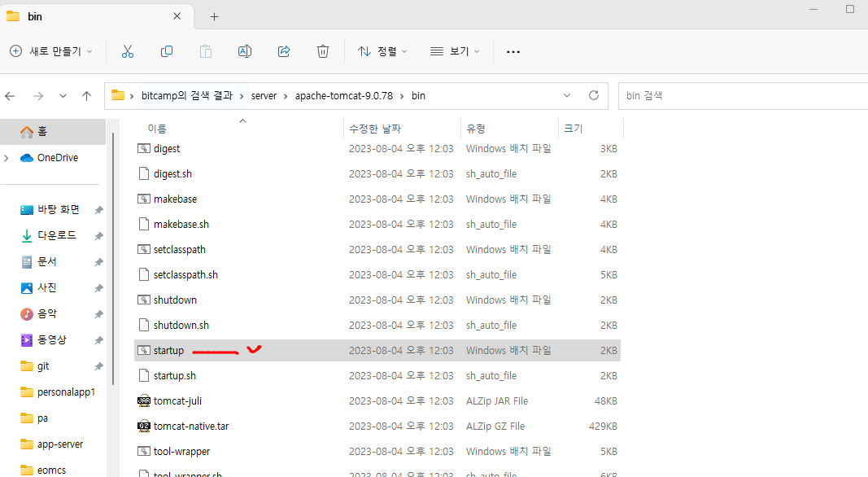The width and height of the screenshot is (868, 477).
Task: Open eomcs folder in sidebar
Action: pyautogui.click(x=51, y=470)
